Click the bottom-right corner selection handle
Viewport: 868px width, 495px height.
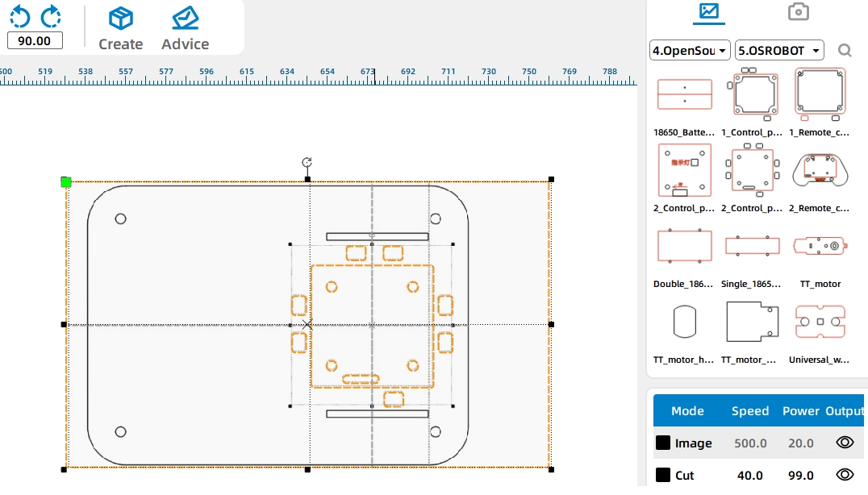click(x=551, y=469)
